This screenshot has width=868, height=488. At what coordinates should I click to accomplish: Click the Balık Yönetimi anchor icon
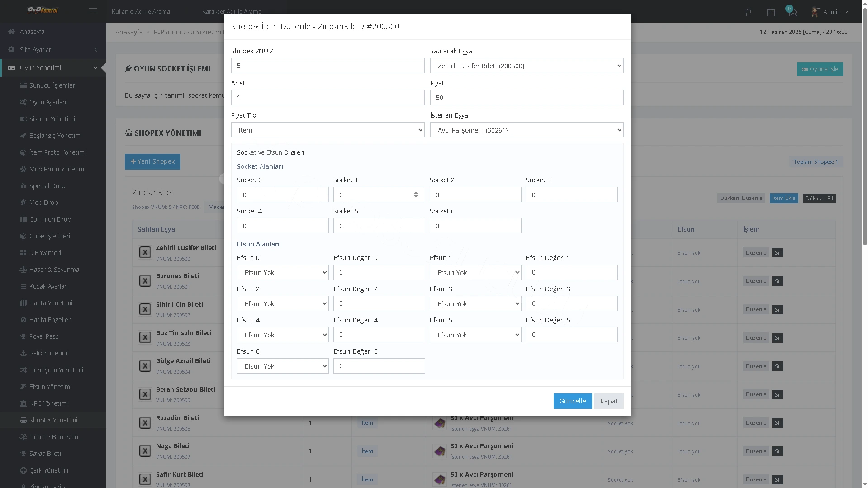click(x=24, y=353)
